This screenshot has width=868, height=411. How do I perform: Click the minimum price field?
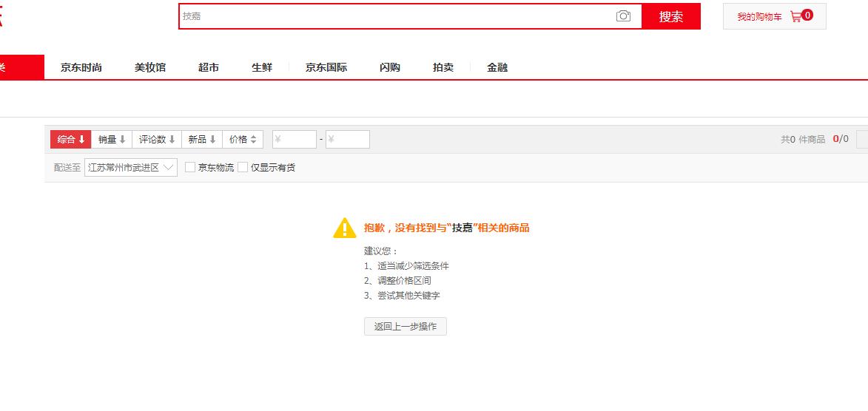coord(295,140)
